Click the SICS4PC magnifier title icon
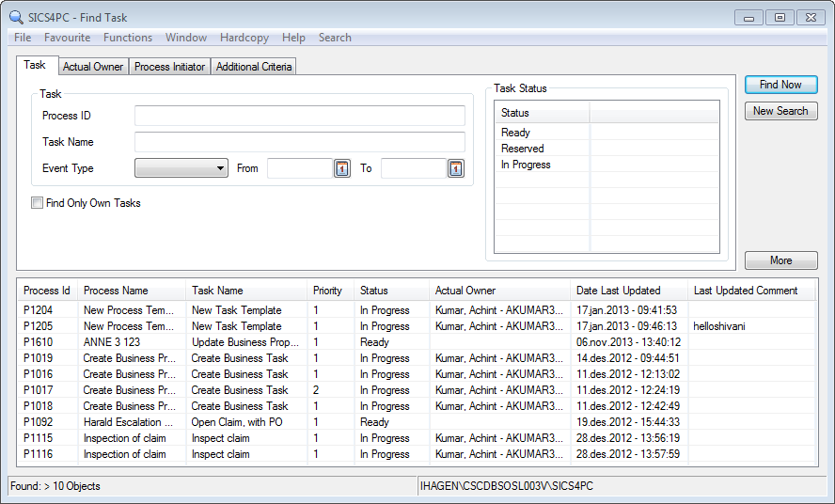Image resolution: width=835 pixels, height=504 pixels. [17, 18]
